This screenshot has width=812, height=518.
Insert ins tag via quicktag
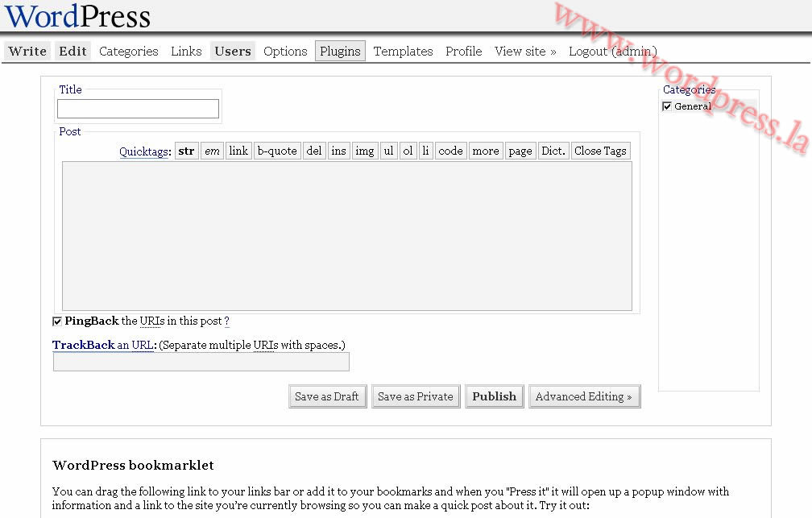[338, 151]
